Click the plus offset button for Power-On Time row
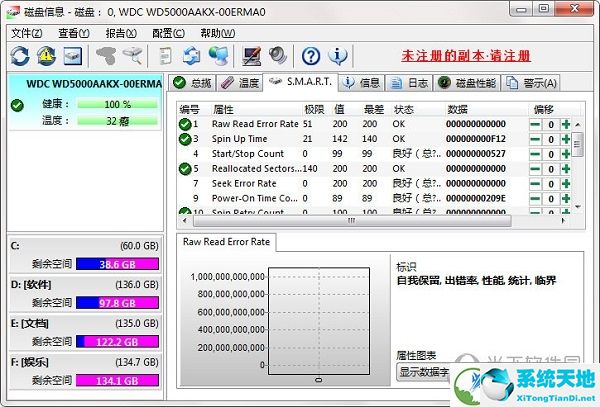Viewport: 600px width, 407px height. click(566, 199)
